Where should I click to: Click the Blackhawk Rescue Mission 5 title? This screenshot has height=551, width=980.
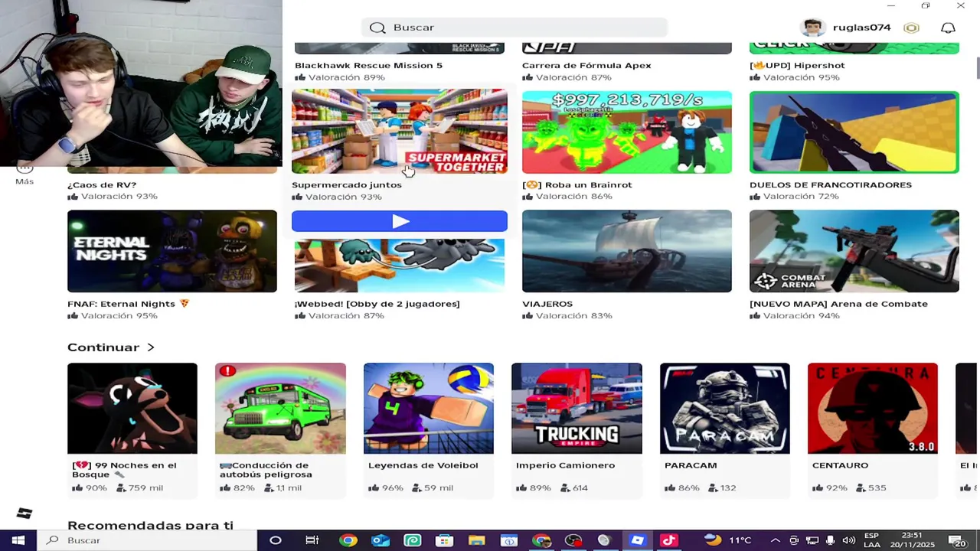(368, 65)
